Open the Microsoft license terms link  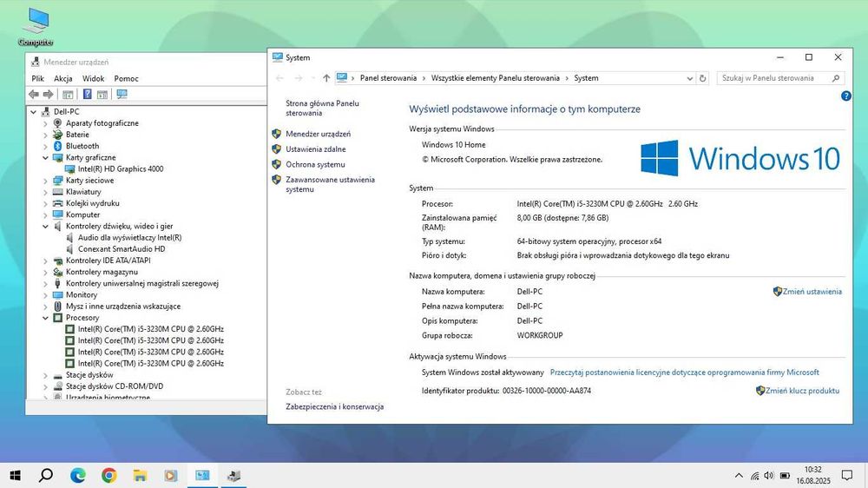click(684, 373)
